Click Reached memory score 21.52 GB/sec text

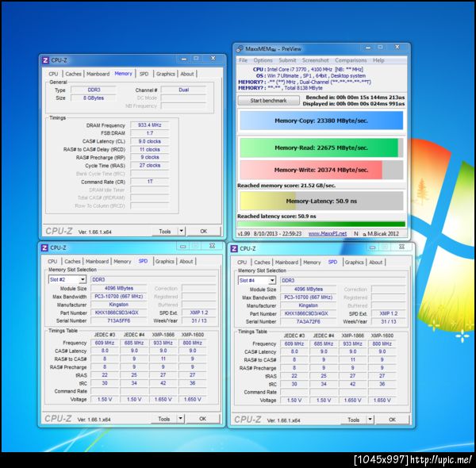(286, 185)
